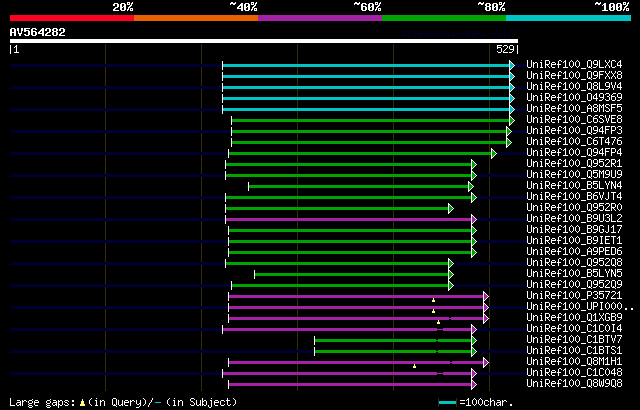
Task: Click the purple alignment bar for B9U3L2
Action: 349,219
